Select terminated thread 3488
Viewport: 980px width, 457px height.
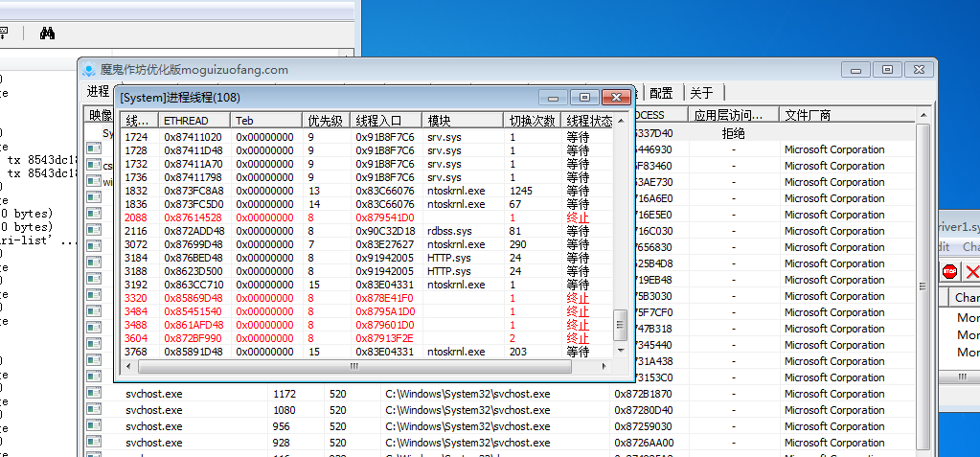point(368,325)
